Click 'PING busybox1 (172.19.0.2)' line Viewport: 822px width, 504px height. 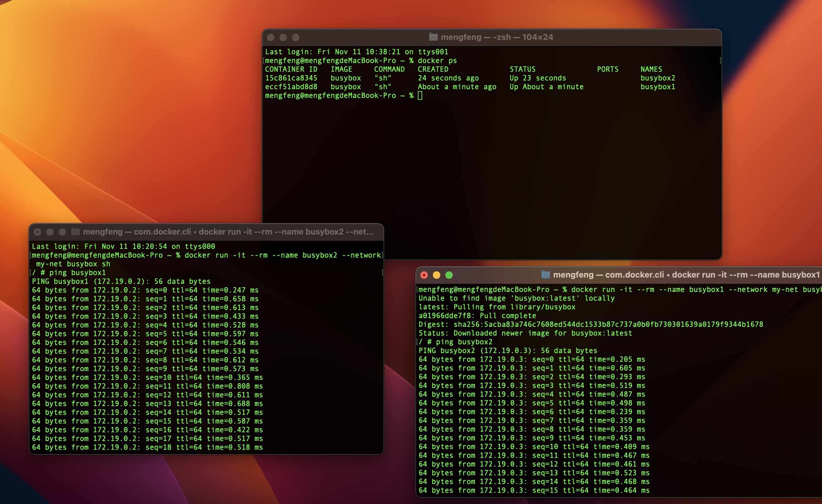click(121, 281)
